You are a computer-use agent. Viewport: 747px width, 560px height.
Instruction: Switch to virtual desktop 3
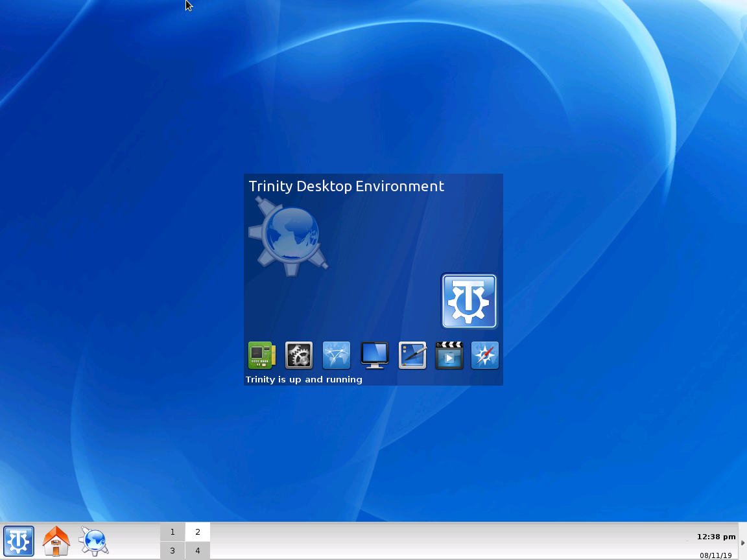tap(172, 550)
